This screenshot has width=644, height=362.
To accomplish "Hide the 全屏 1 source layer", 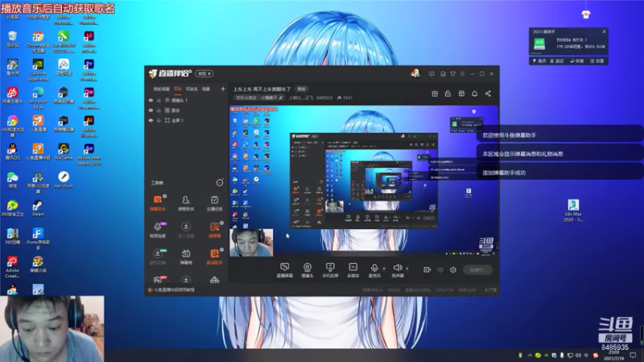I will click(151, 121).
